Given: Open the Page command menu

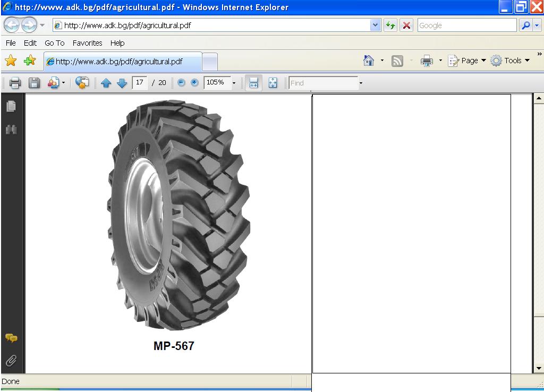Looking at the screenshot, I should pyautogui.click(x=467, y=61).
